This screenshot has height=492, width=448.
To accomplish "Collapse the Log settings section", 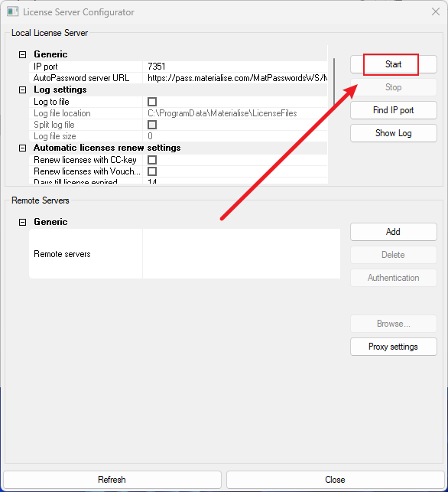I will click(23, 90).
